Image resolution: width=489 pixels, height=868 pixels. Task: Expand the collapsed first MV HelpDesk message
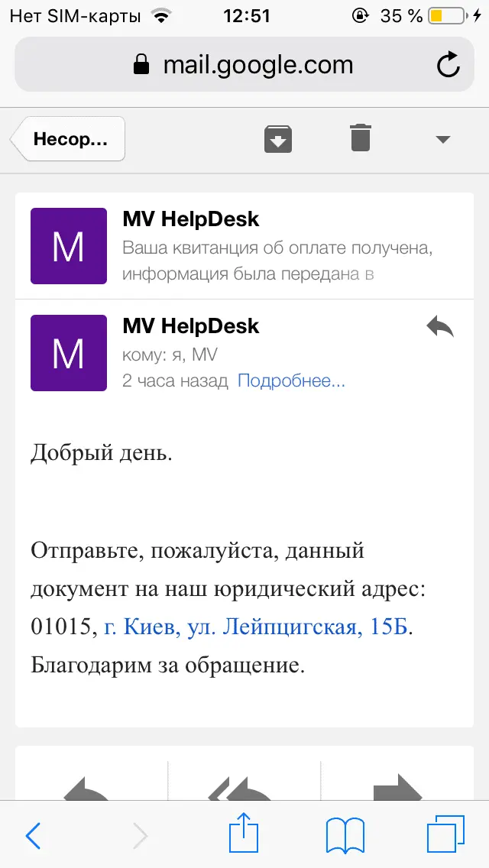(244, 246)
